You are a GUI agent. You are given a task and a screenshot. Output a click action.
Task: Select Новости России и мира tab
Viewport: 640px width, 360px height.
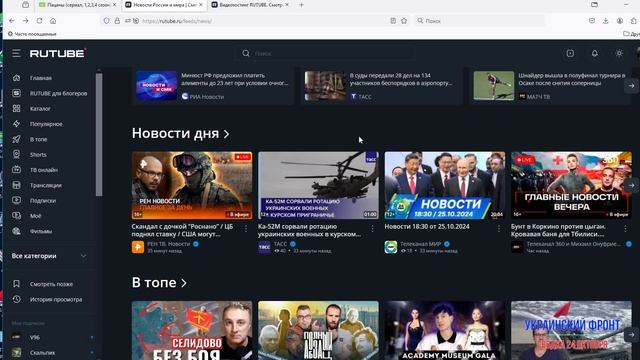(x=164, y=5)
